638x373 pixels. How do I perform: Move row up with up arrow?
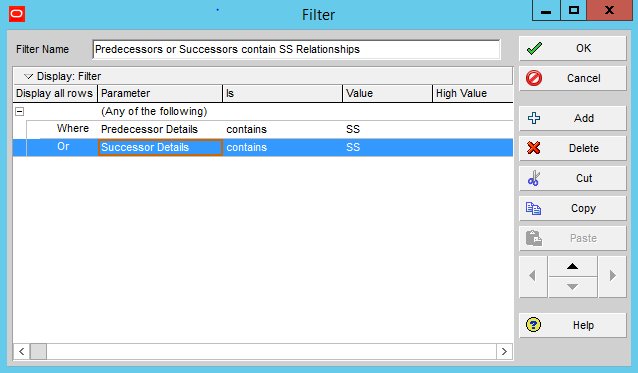point(572,266)
